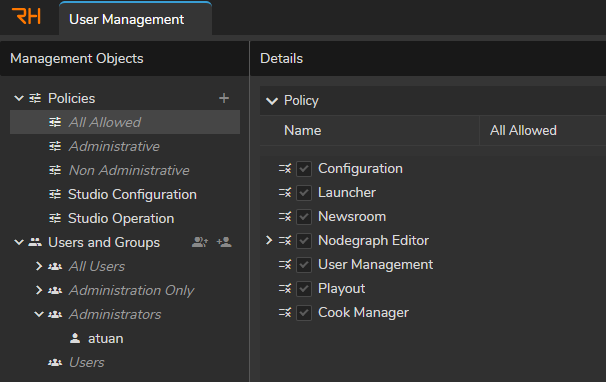Click the override icon next to Cook Manager
Image resolution: width=606 pixels, height=382 pixels.
coord(285,312)
